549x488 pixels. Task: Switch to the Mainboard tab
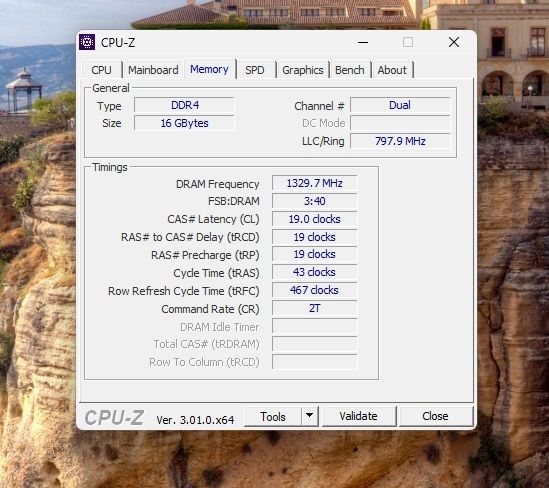[x=153, y=70]
